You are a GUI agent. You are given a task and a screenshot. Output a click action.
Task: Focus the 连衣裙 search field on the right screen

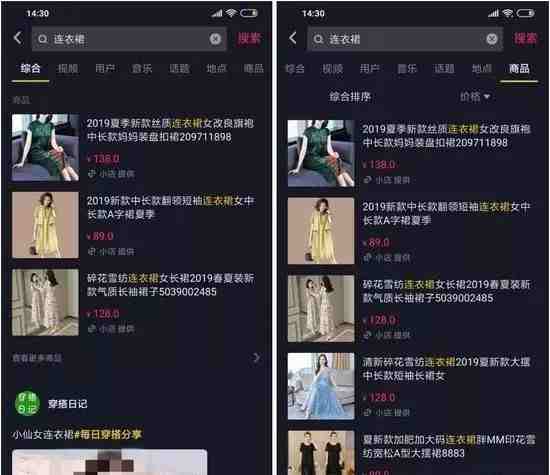click(405, 39)
